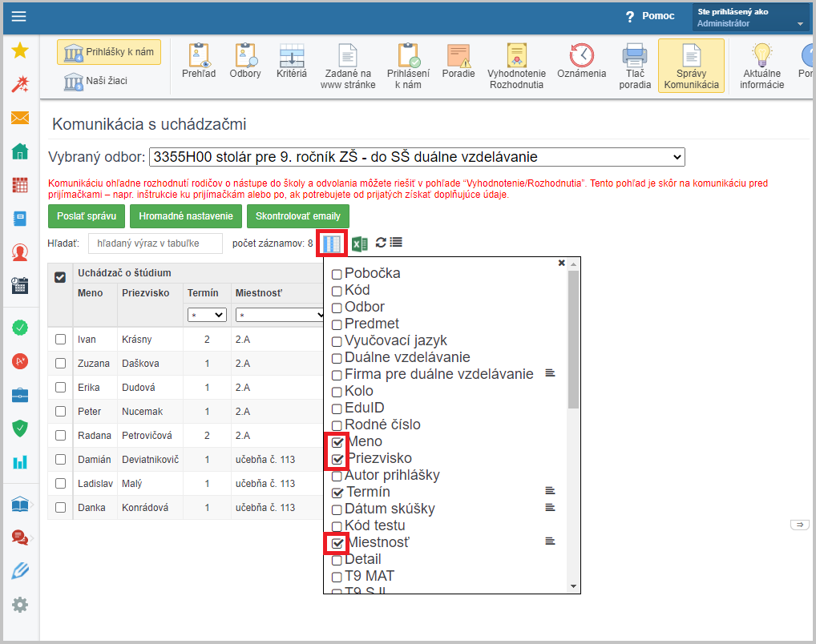
Task: Uncheck the Priezvisko column checkbox
Action: pos(337,459)
